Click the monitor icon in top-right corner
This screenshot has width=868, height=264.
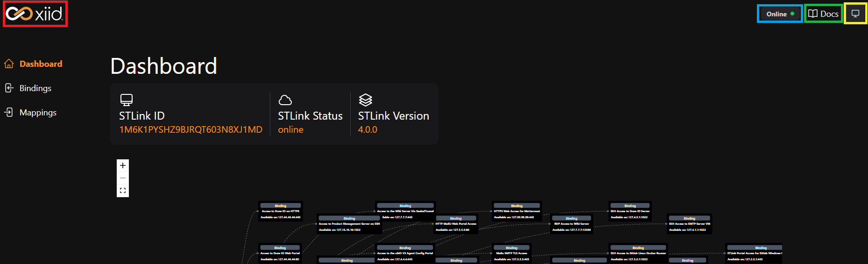pyautogui.click(x=855, y=14)
